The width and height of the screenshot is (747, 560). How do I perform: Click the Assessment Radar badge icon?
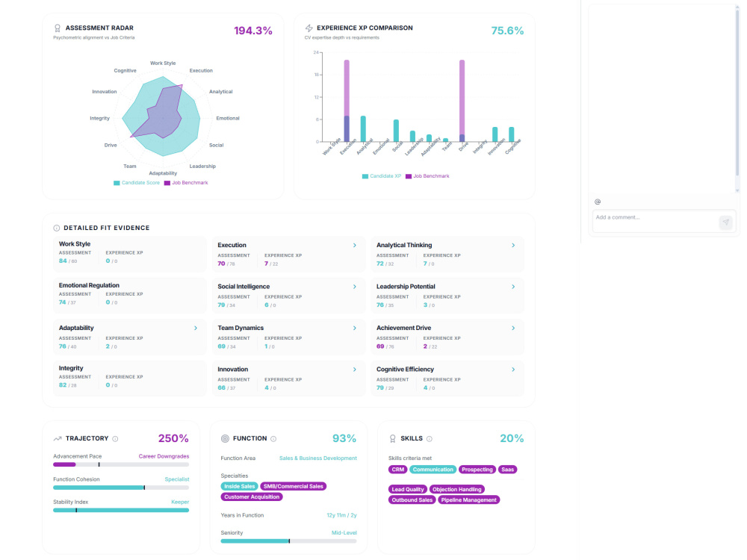point(58,28)
